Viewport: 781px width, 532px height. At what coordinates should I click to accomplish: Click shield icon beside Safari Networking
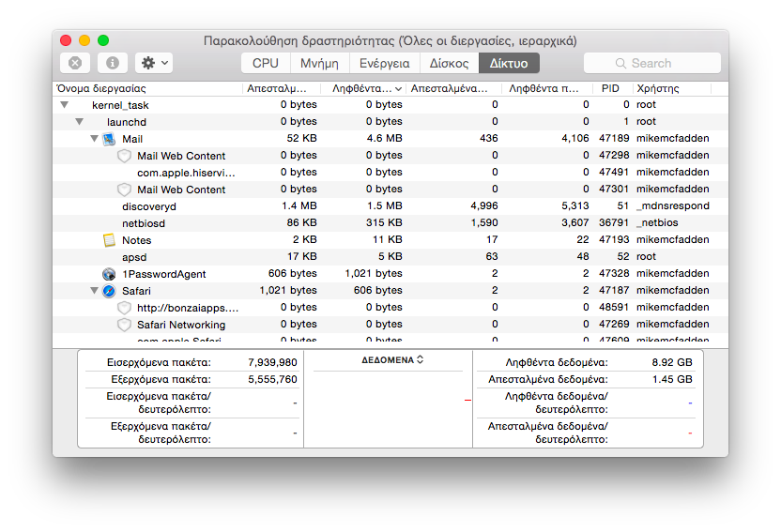point(124,325)
